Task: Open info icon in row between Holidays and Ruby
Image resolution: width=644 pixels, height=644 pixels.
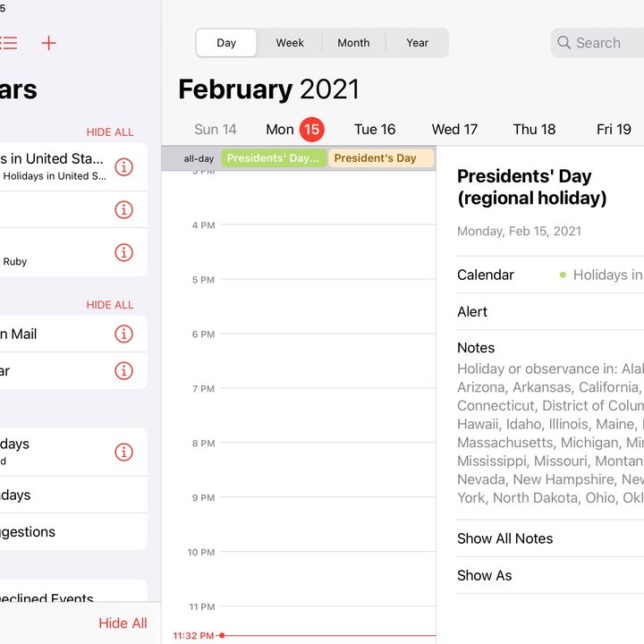Action: coord(123,209)
